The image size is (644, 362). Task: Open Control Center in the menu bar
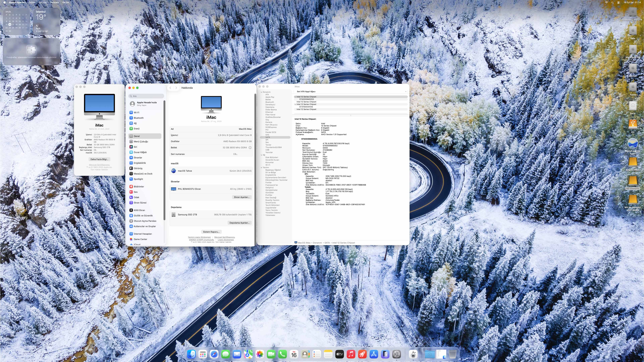click(618, 3)
